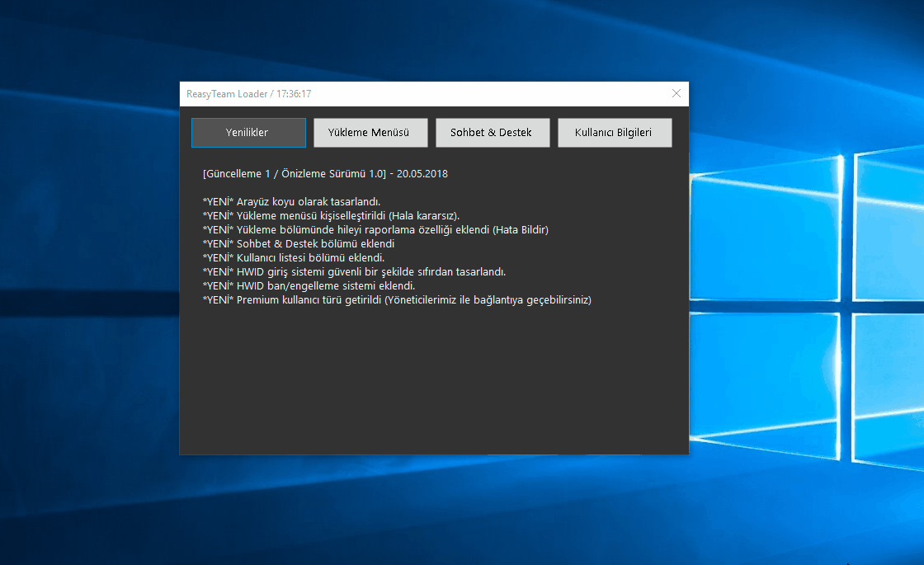The width and height of the screenshot is (924, 565).
Task: Open Kullanıcı Bilgileri tab
Action: coord(615,133)
